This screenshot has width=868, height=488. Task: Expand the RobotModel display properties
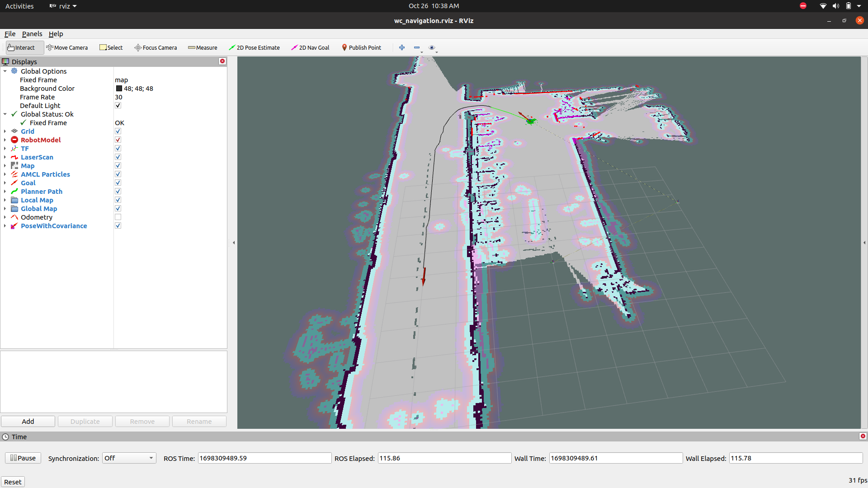pyautogui.click(x=5, y=140)
